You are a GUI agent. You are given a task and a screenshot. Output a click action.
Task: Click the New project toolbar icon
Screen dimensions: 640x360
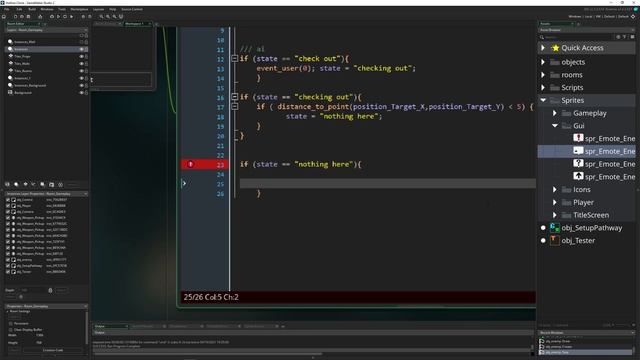(x=16, y=17)
